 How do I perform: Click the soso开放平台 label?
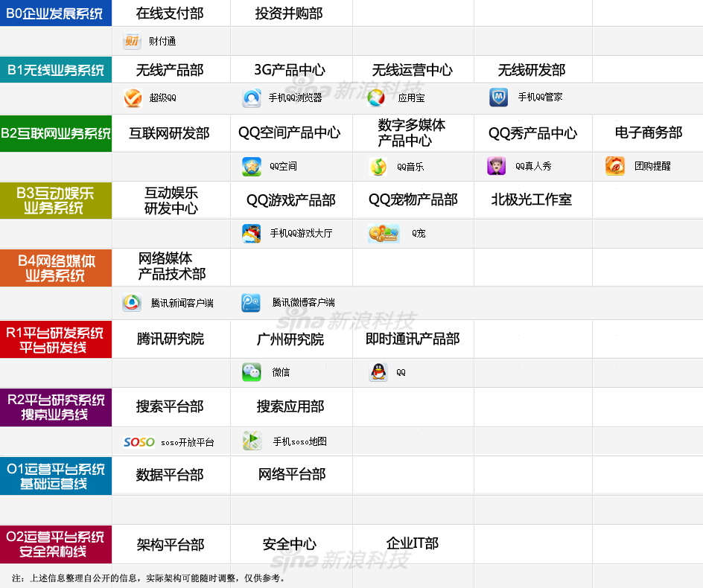tap(188, 443)
